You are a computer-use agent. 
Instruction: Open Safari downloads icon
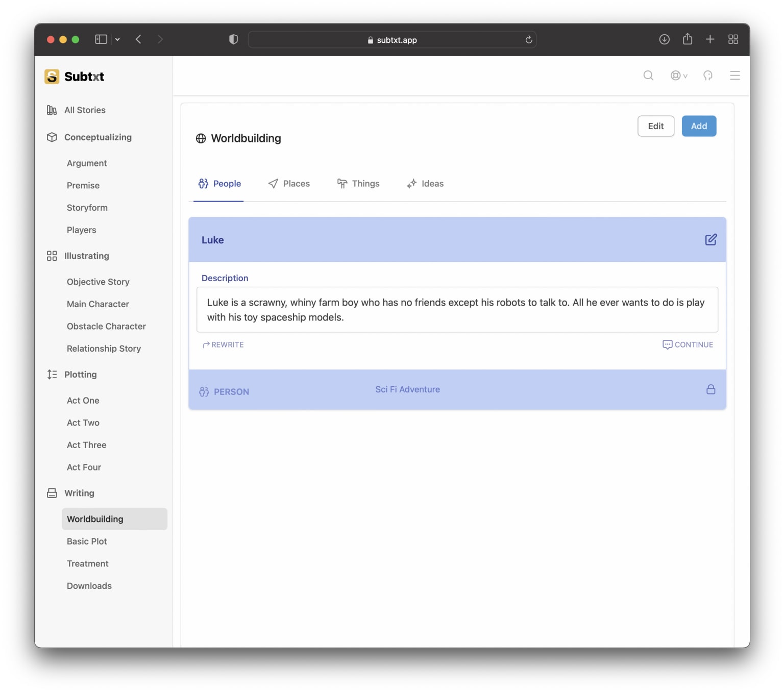[x=664, y=39]
